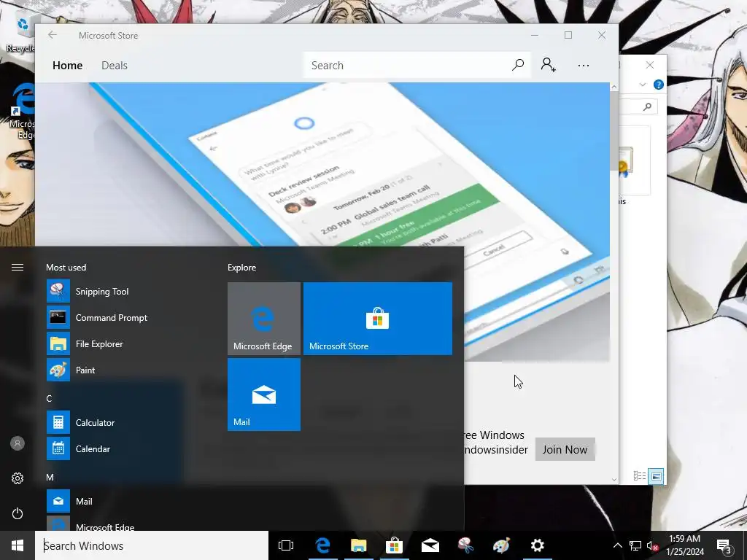Open Task View on the taskbar
Screen dimensions: 747x560
pos(286,545)
